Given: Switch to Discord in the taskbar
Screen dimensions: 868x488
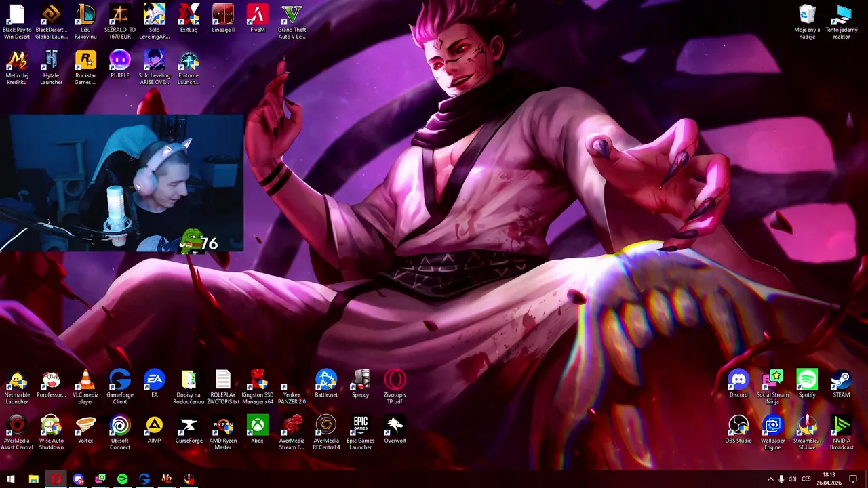Looking at the screenshot, I should click(x=78, y=479).
